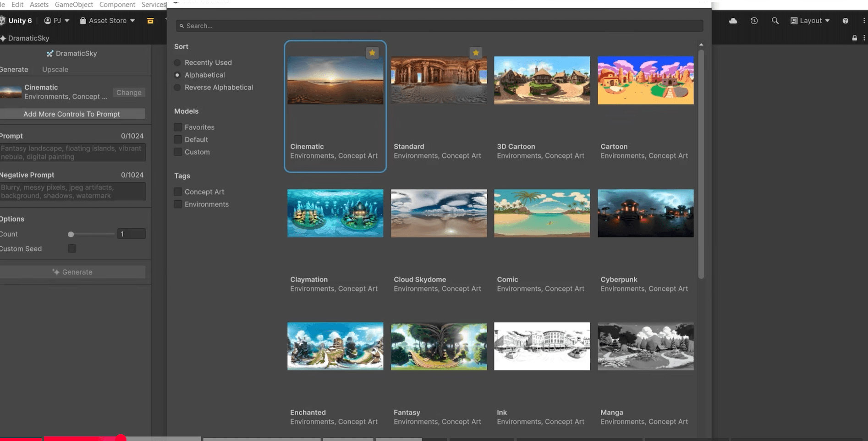Open the version history clock icon
This screenshot has width=868, height=441.
coord(754,21)
